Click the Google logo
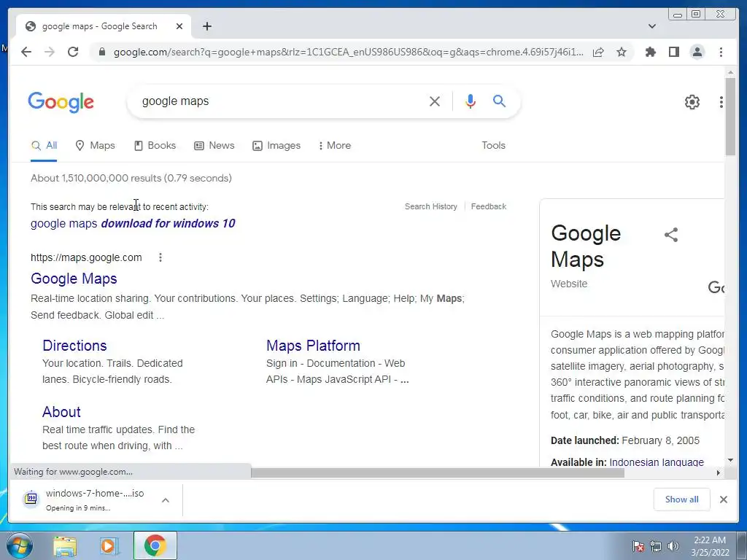Screen dimensions: 747x560 [x=61, y=102]
